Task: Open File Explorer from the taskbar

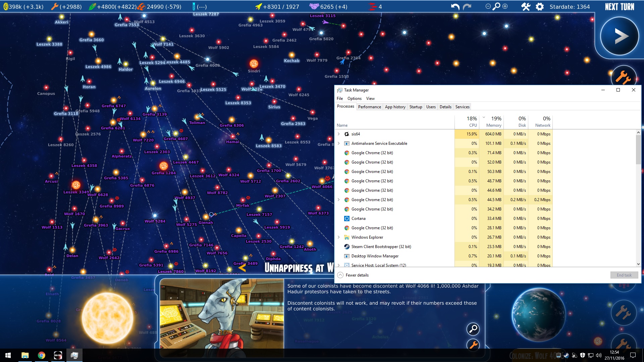Action: coord(25,355)
